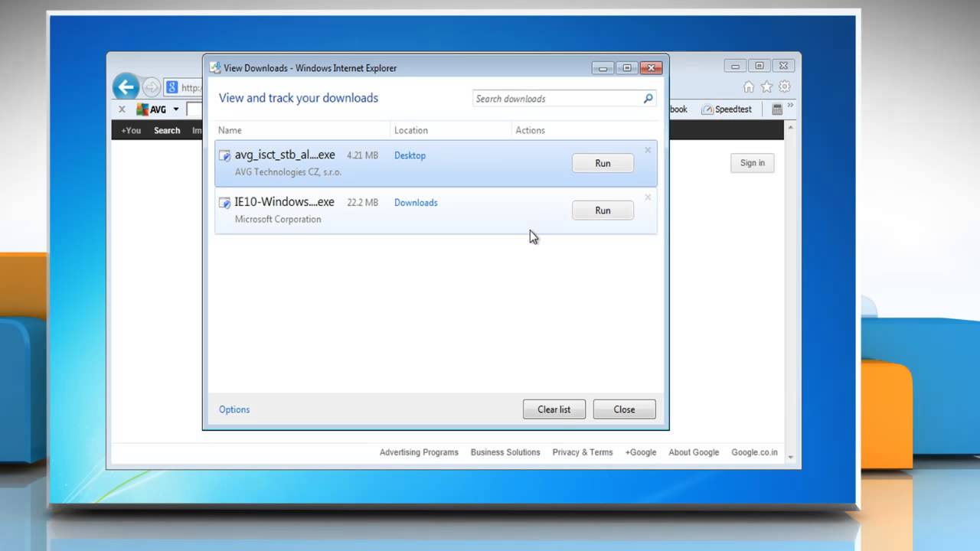
Task: Click Sign in on the Google page
Action: click(752, 163)
